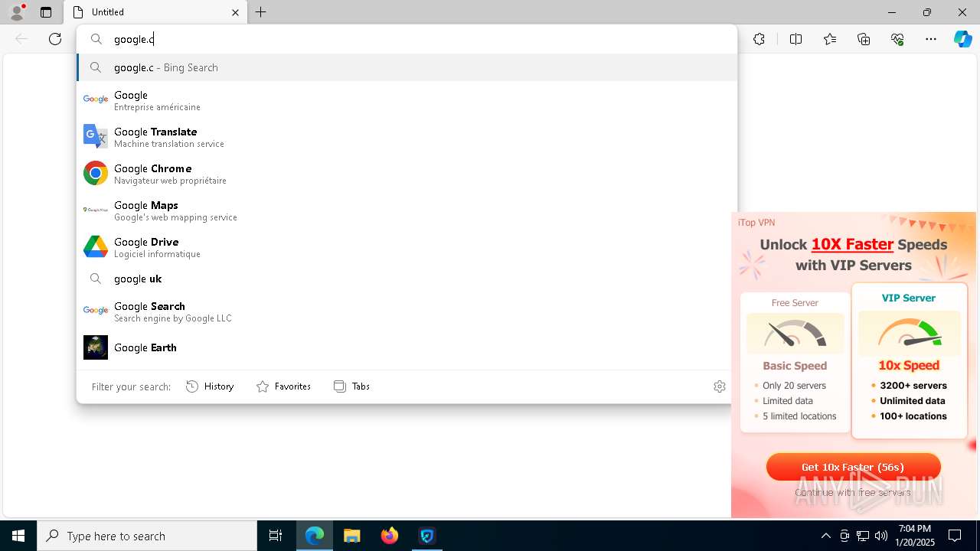Viewport: 980px width, 551px height.
Task: Choose the Google Search suggestion
Action: 407,311
